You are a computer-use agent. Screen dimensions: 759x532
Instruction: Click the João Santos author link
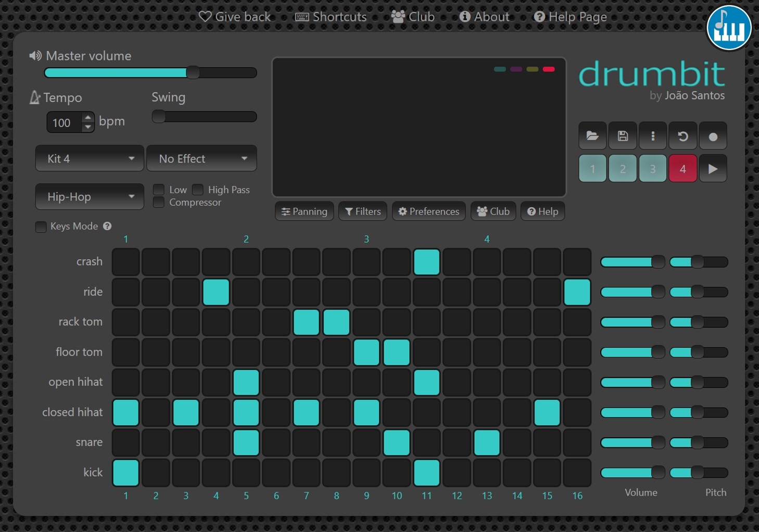click(694, 95)
